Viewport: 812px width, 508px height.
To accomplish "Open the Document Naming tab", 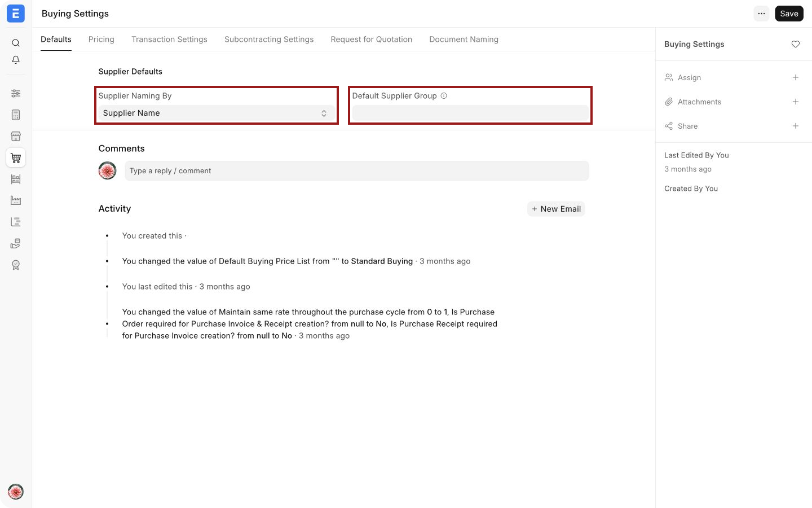I will 464,40.
